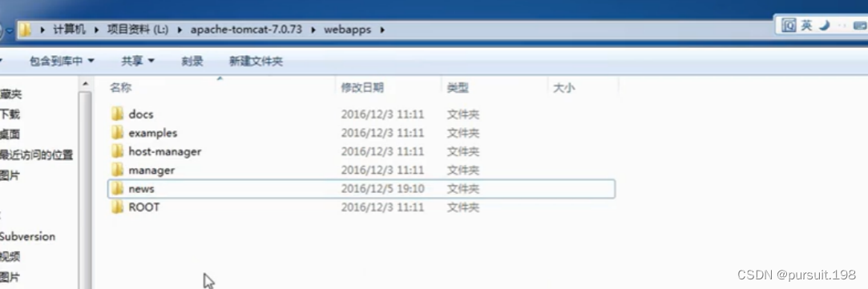Screen dimensions: 868x289
Task: Sort by the 大小 column header
Action: [x=563, y=88]
